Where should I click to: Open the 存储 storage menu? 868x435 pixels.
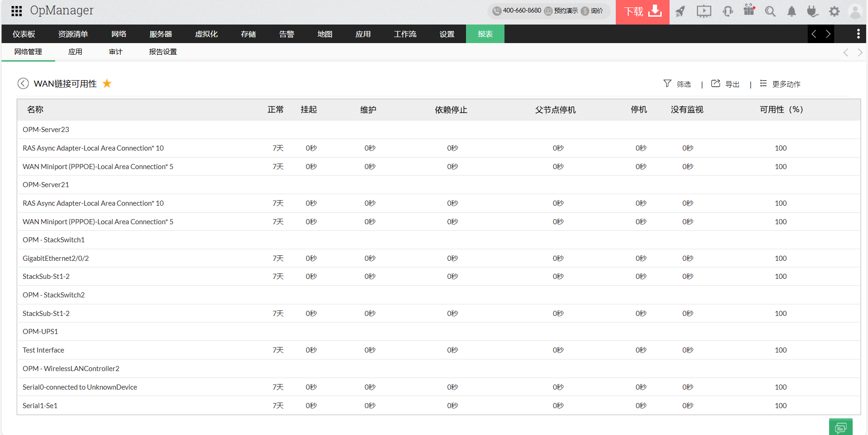click(x=248, y=34)
